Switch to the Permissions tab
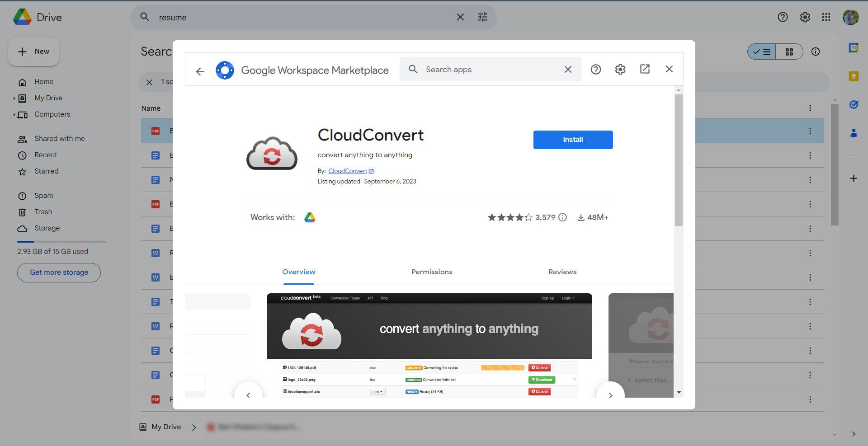The height and width of the screenshot is (446, 868). coord(432,272)
